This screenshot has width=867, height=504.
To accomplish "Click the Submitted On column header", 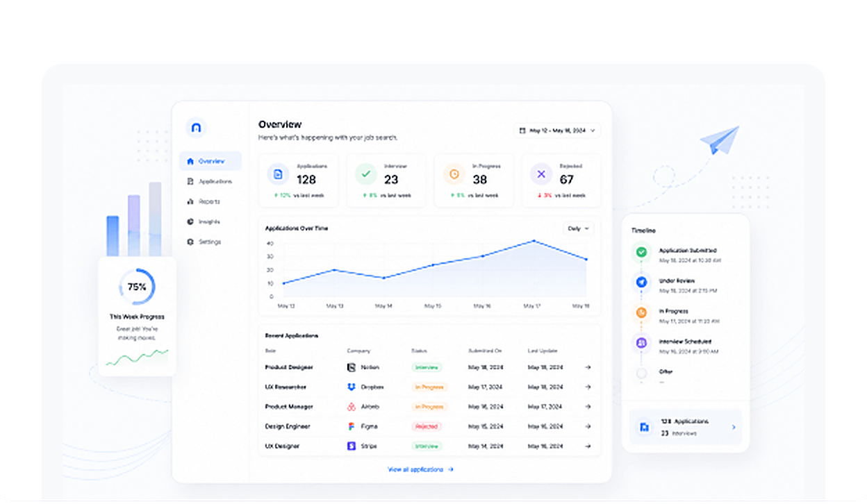I will click(484, 351).
